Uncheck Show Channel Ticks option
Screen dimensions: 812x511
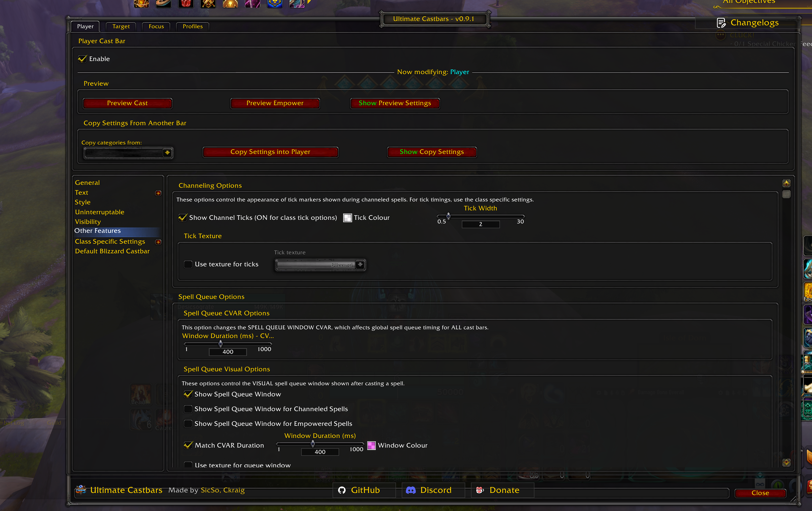(x=183, y=218)
